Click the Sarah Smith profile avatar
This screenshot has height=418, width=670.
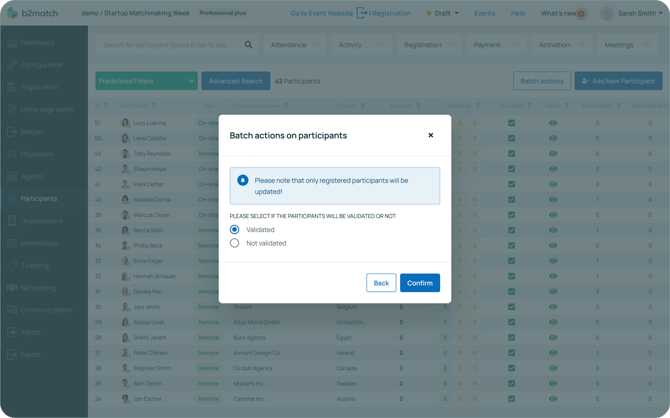click(x=607, y=14)
